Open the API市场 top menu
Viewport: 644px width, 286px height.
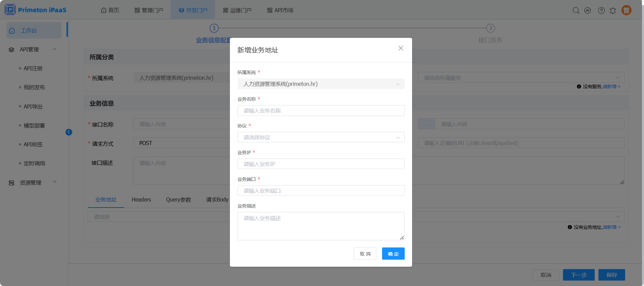click(280, 10)
